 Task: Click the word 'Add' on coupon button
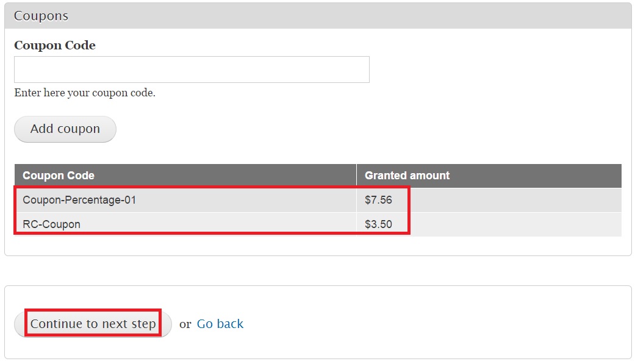click(x=42, y=129)
